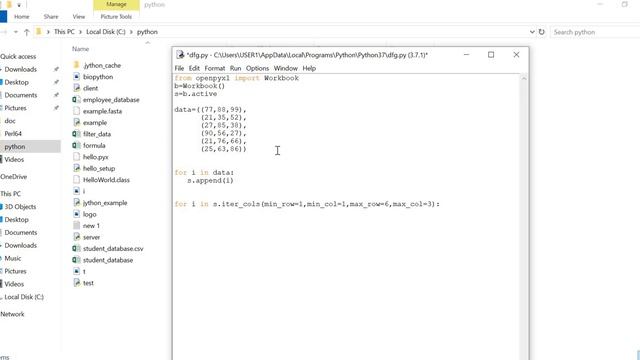Open the Options menu in IDLE editor
The image size is (640, 360).
[257, 68]
